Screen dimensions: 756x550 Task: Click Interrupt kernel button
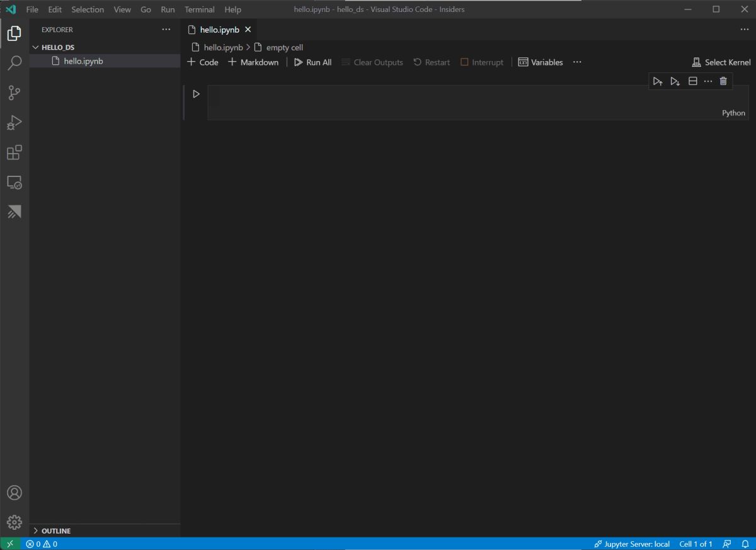(x=482, y=62)
